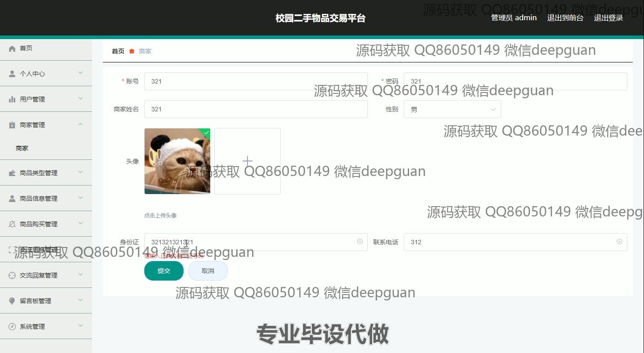Open the 商品信息管理 sidebar menu
Viewport: 644px width, 353px height.
[46, 199]
